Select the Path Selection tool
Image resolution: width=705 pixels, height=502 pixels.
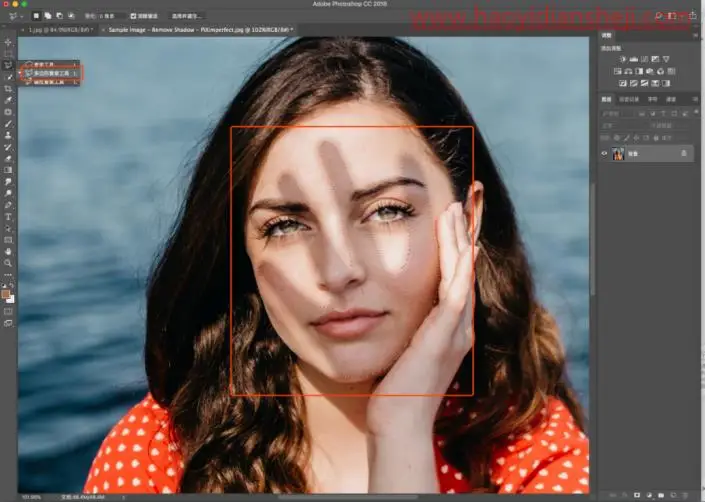(8, 228)
